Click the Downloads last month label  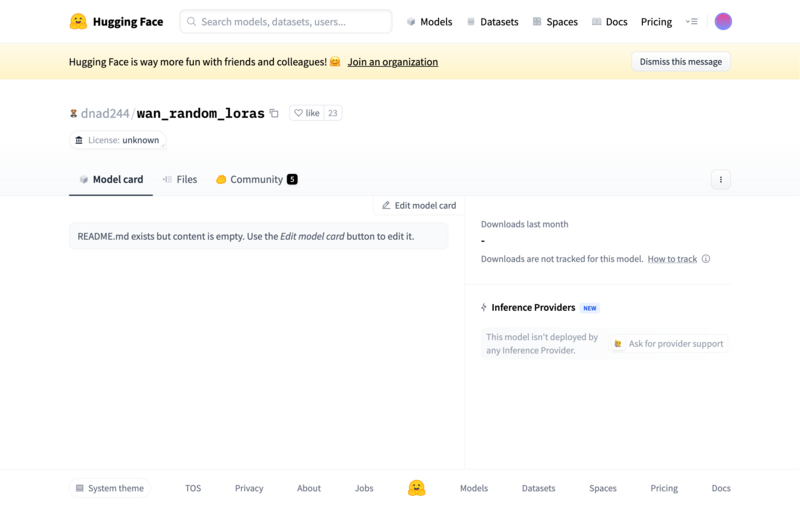(x=524, y=224)
